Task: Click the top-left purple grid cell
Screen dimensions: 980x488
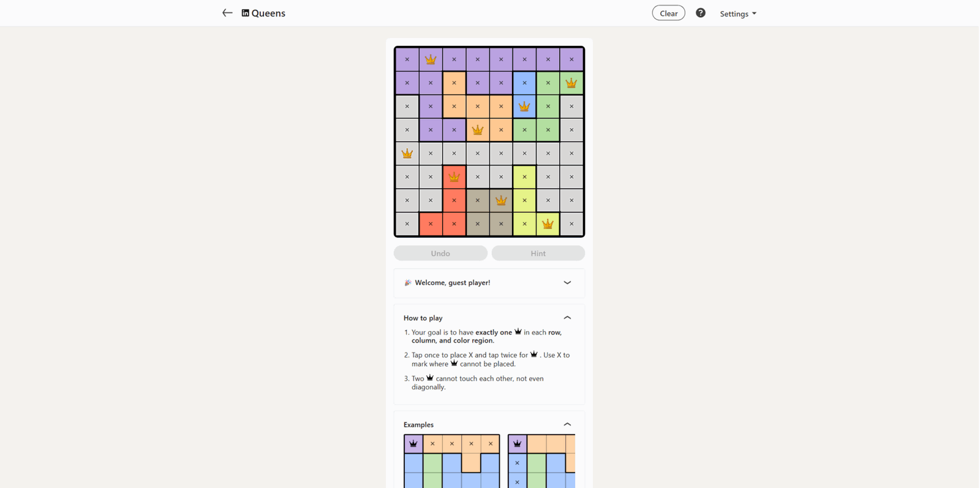Action: (407, 59)
